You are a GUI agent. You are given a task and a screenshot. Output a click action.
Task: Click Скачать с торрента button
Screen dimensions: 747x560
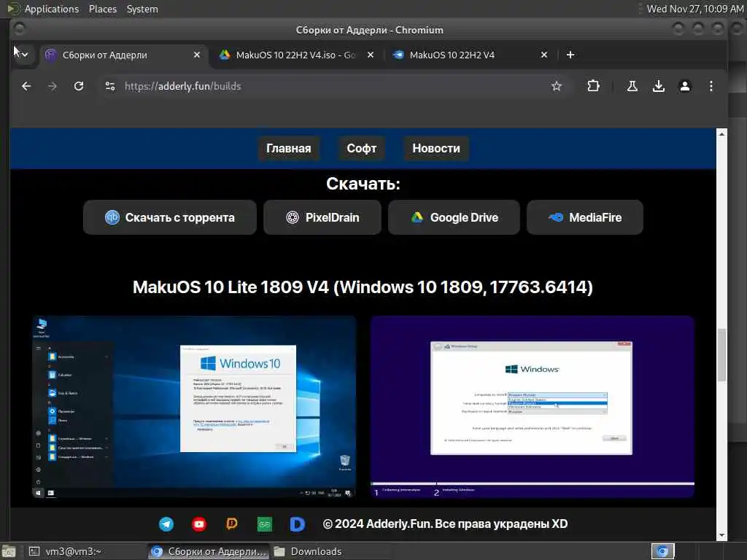[169, 217]
